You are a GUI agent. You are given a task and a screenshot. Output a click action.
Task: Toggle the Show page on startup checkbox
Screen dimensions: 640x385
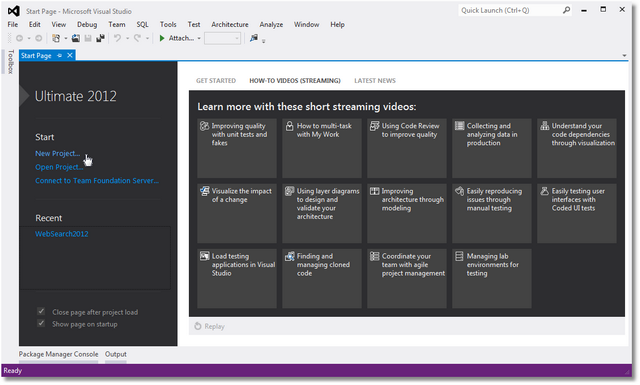coord(41,323)
